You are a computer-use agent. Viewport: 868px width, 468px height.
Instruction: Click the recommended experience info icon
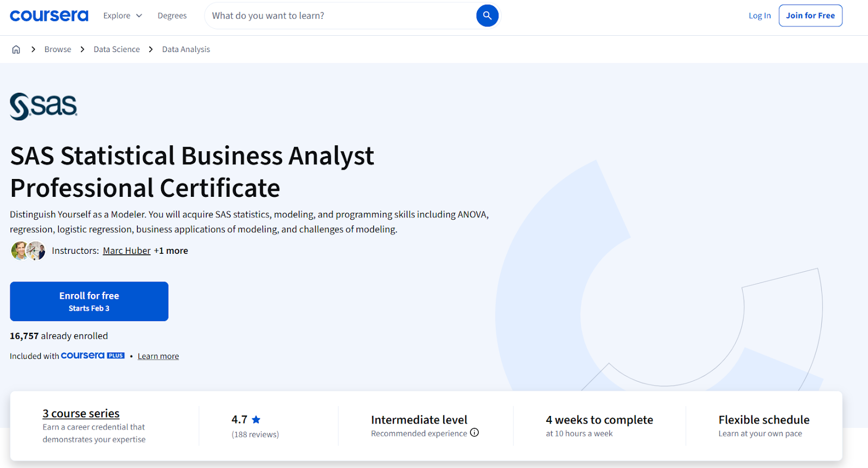475,433
